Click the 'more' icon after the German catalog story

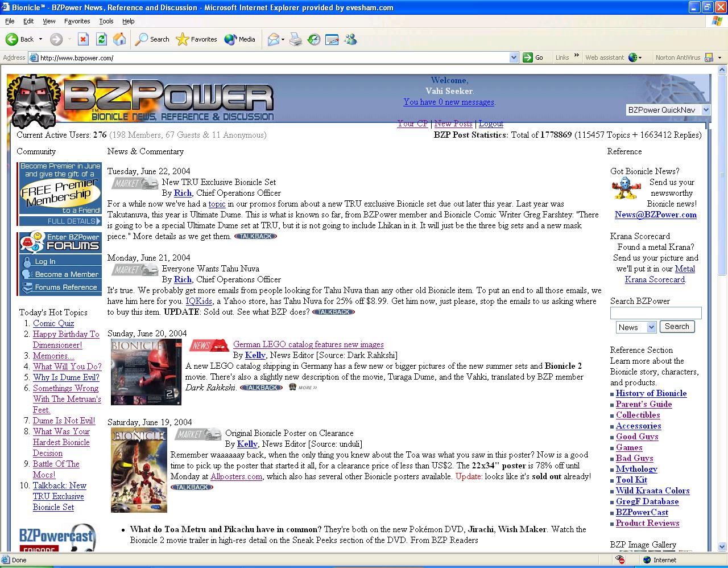click(303, 388)
